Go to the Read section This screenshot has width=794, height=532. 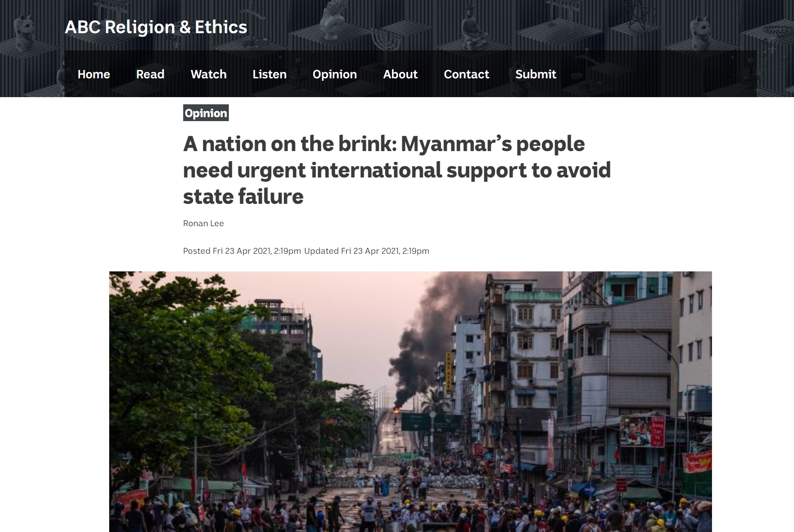pyautogui.click(x=150, y=74)
